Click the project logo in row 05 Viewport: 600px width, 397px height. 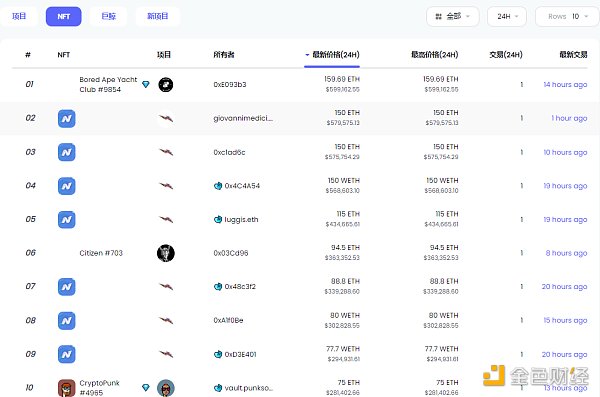click(x=166, y=219)
